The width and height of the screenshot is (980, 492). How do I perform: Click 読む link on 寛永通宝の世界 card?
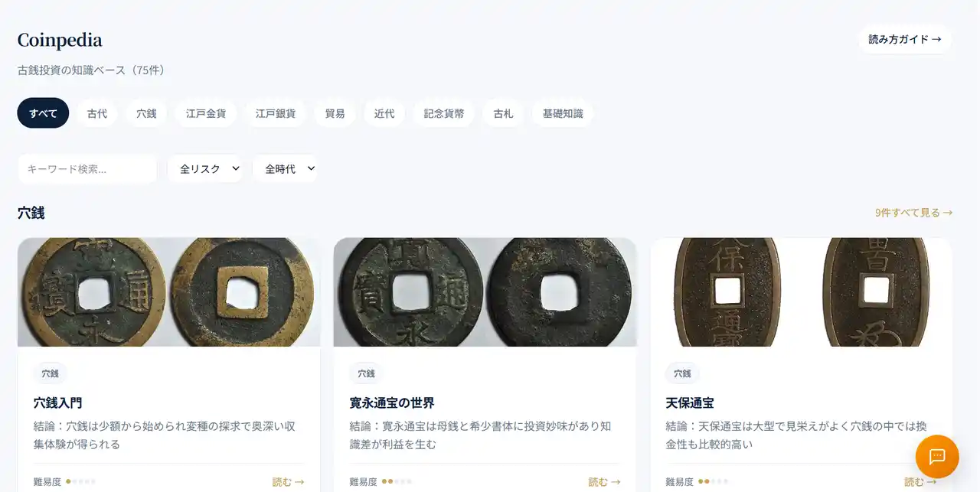coord(604,482)
